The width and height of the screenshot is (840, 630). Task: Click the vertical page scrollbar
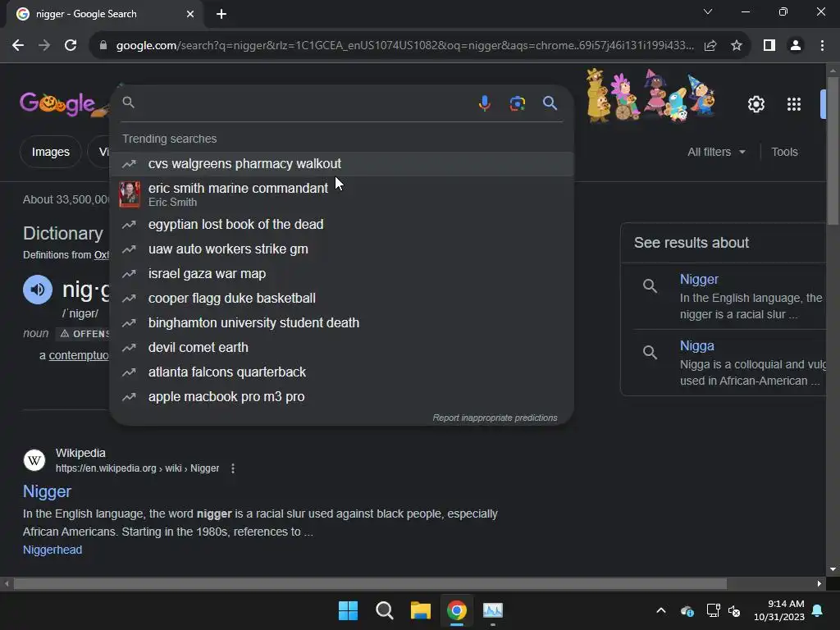[x=833, y=150]
